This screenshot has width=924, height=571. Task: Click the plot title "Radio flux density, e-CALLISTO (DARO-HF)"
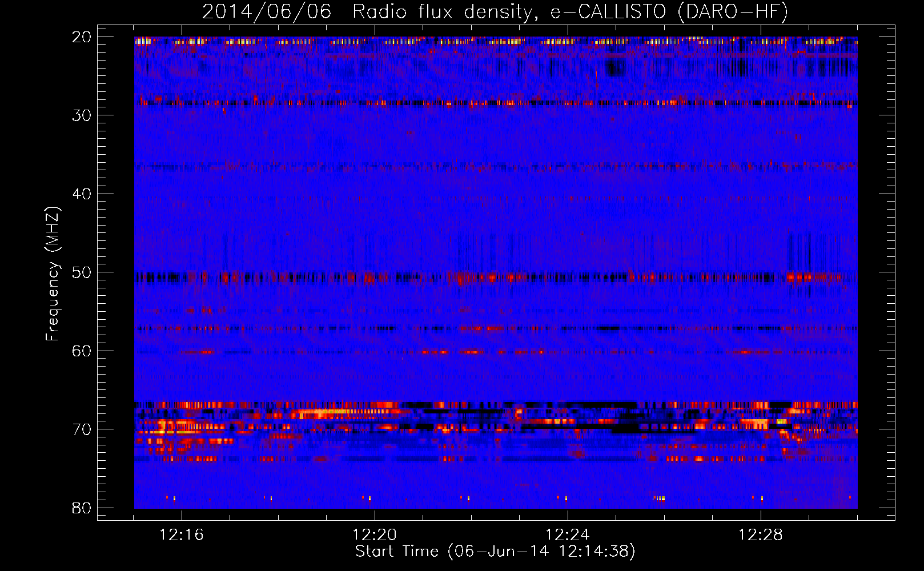pos(570,12)
